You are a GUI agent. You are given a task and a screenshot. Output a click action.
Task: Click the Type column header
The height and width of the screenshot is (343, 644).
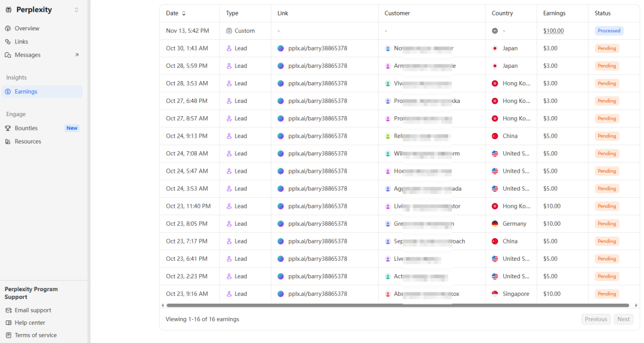[232, 13]
